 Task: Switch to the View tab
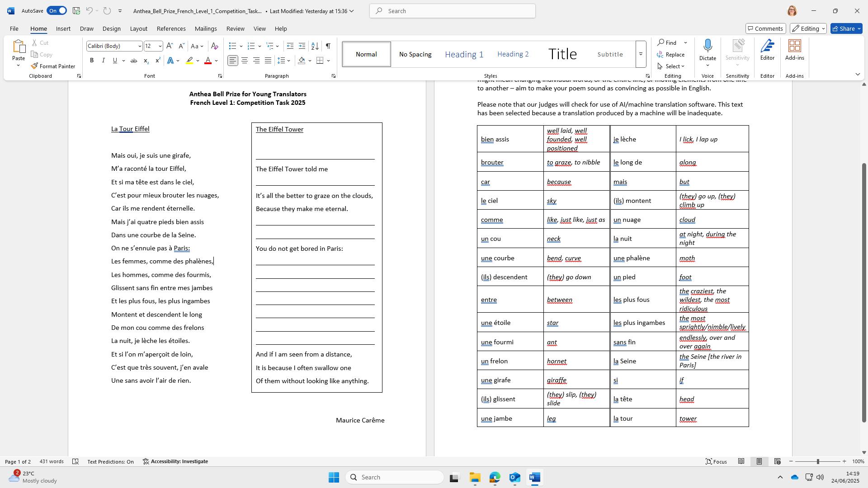click(x=259, y=28)
